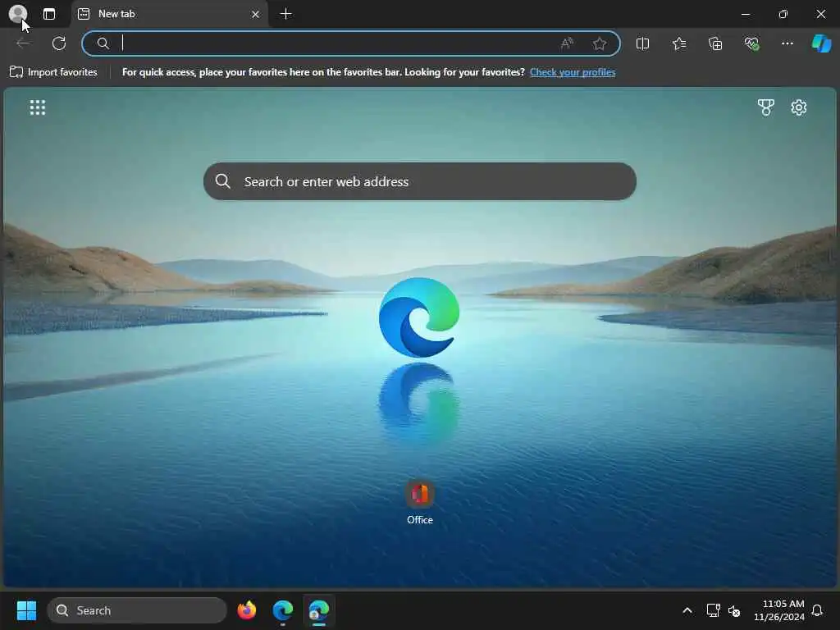Toggle Read aloud icon in address bar
Viewport: 840px width, 630px height.
(x=567, y=43)
